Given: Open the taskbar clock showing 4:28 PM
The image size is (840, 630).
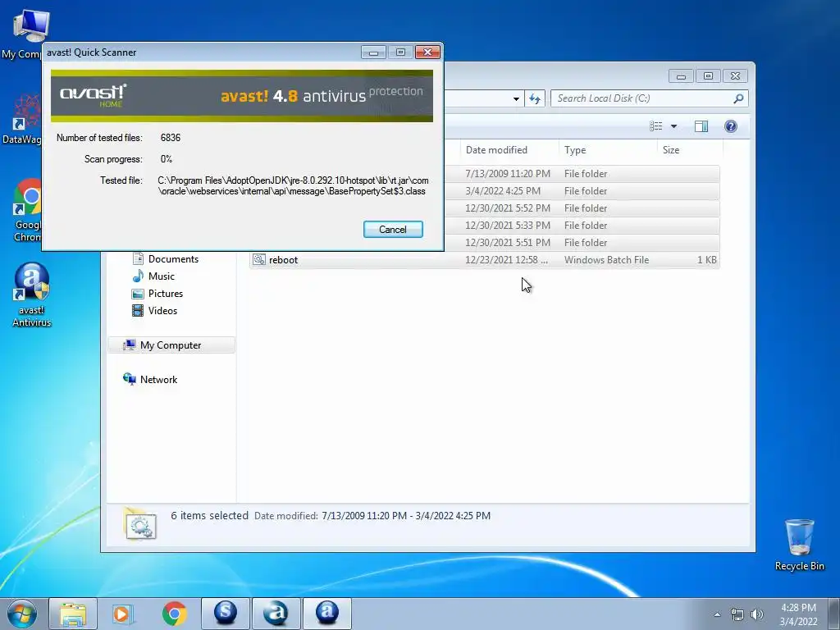Looking at the screenshot, I should point(798,614).
